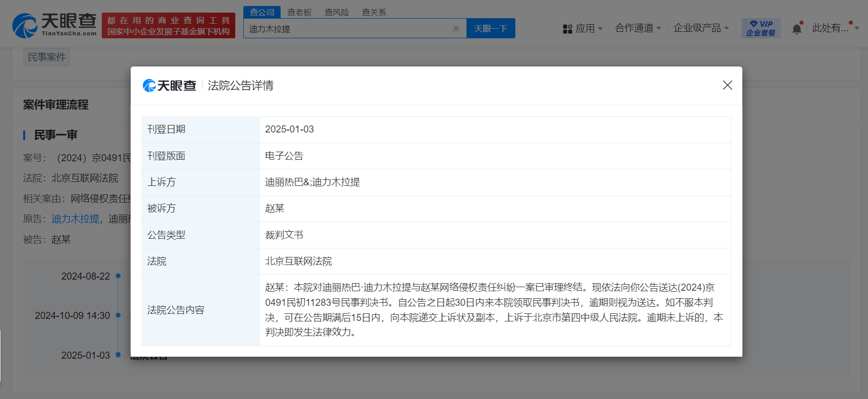Open the notification bell
The height and width of the screenshot is (399, 868).
796,29
